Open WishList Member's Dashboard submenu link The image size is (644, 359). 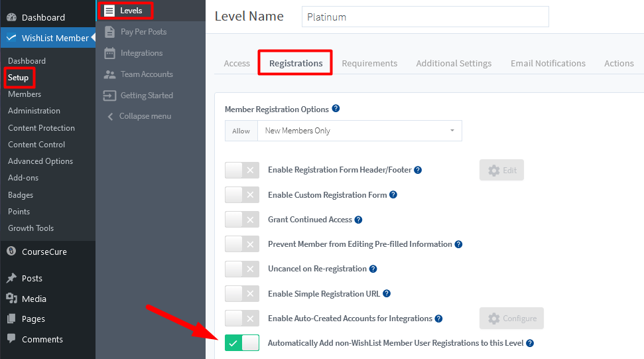(x=27, y=61)
